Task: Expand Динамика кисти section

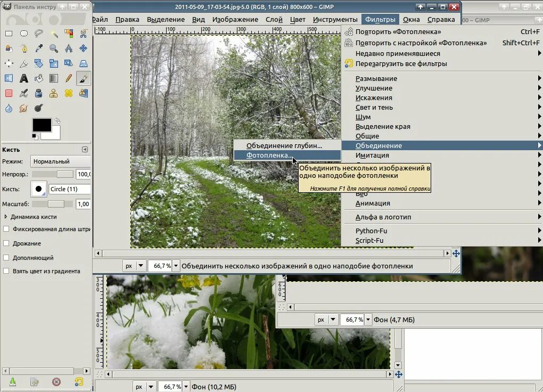Action: coord(5,217)
